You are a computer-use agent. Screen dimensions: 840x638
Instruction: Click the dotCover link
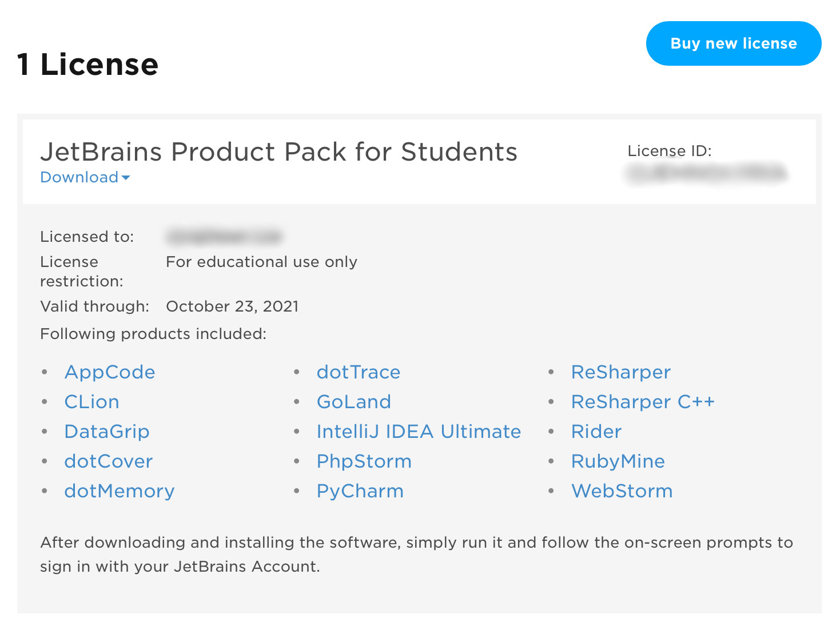tap(108, 461)
